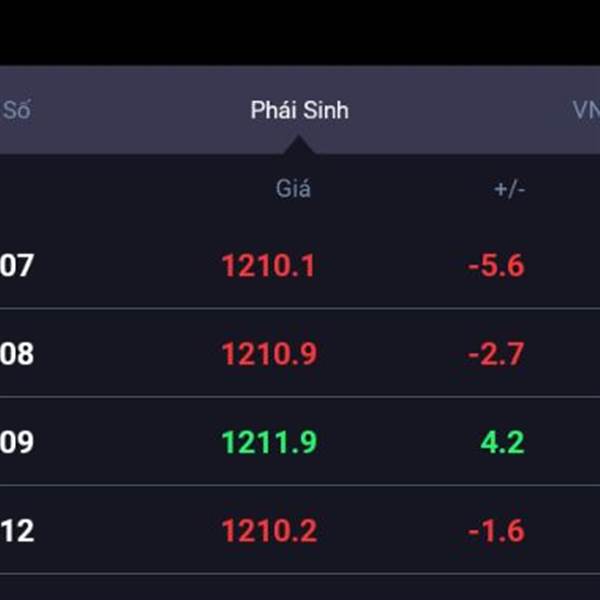Viewport: 600px width, 600px height.
Task: Tap the green 4.2 change value
Action: click(x=502, y=442)
